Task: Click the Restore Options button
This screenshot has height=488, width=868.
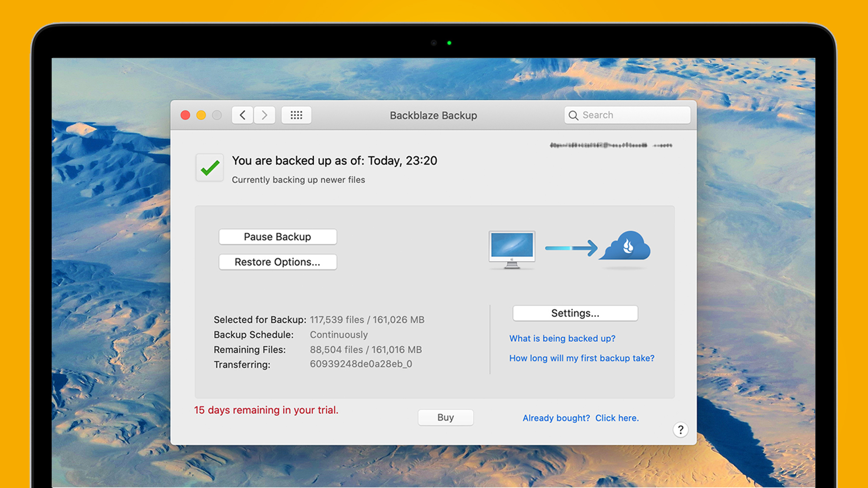Action: [276, 261]
